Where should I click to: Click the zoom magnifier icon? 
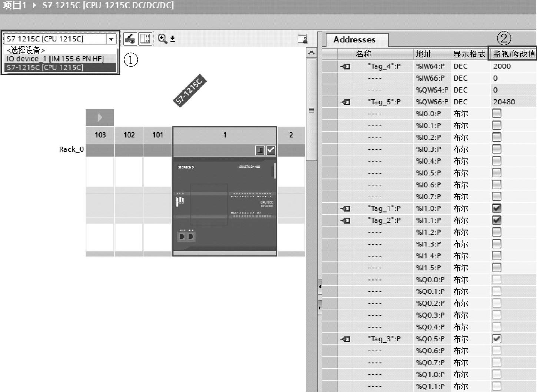(x=162, y=38)
